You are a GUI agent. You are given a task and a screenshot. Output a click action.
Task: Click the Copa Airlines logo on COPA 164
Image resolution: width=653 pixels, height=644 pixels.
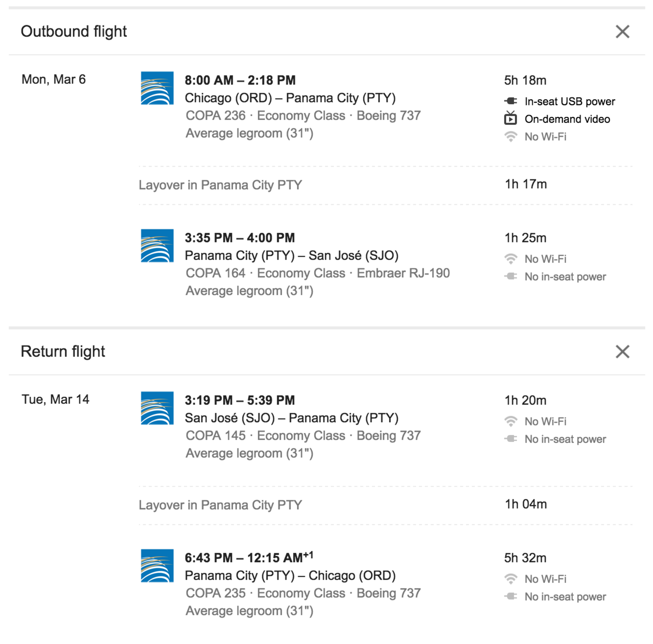coord(158,245)
